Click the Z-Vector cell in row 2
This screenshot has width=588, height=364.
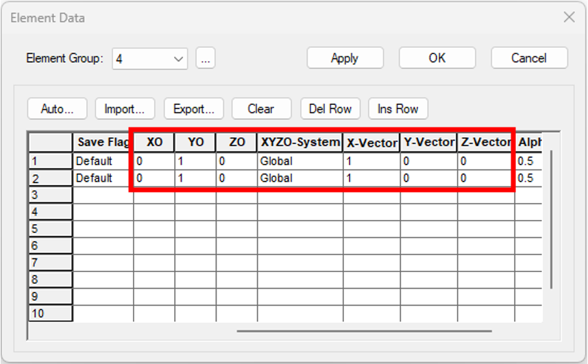click(x=486, y=178)
